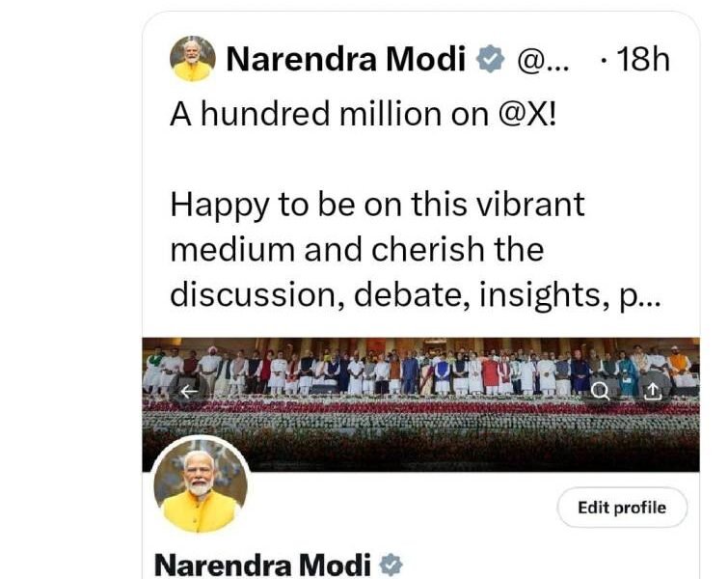Click the 'medium and cherish the' line
The image size is (728, 579).
357,250
